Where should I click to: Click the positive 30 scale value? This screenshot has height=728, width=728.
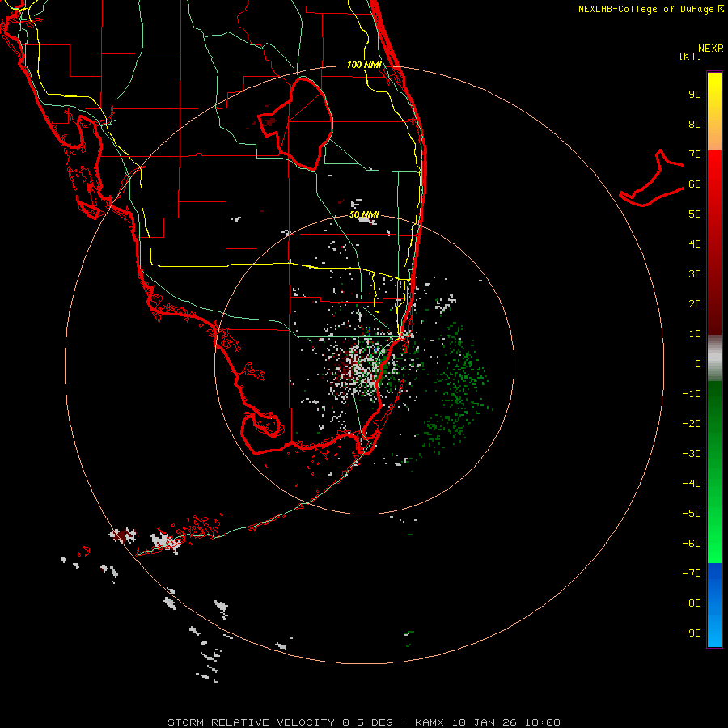pyautogui.click(x=695, y=274)
